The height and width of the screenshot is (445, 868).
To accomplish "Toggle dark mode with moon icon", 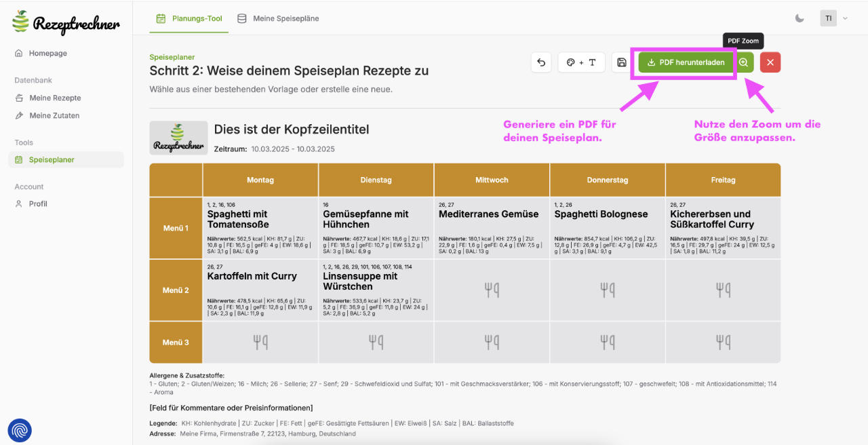I will [x=800, y=18].
